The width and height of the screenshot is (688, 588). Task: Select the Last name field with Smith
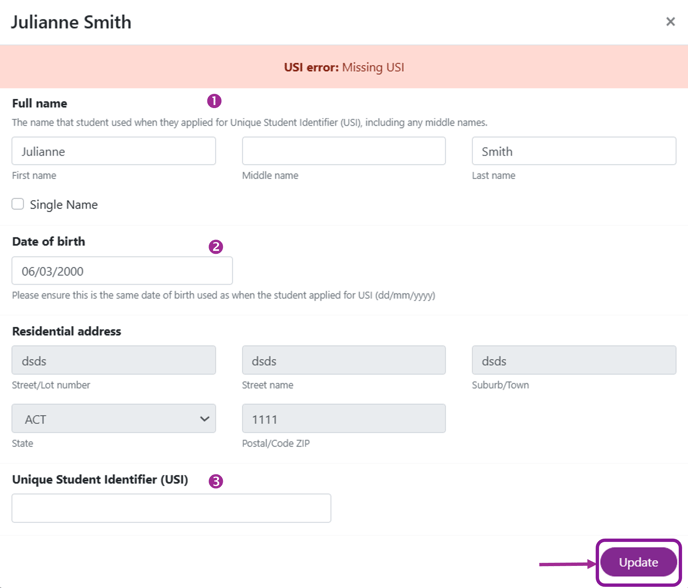coord(574,151)
